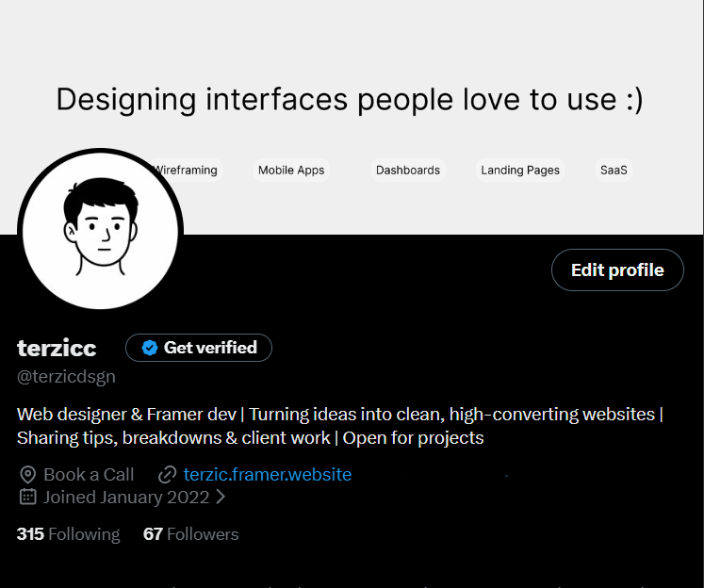The height and width of the screenshot is (588, 704).
Task: Click the profile avatar picture
Action: tap(101, 229)
